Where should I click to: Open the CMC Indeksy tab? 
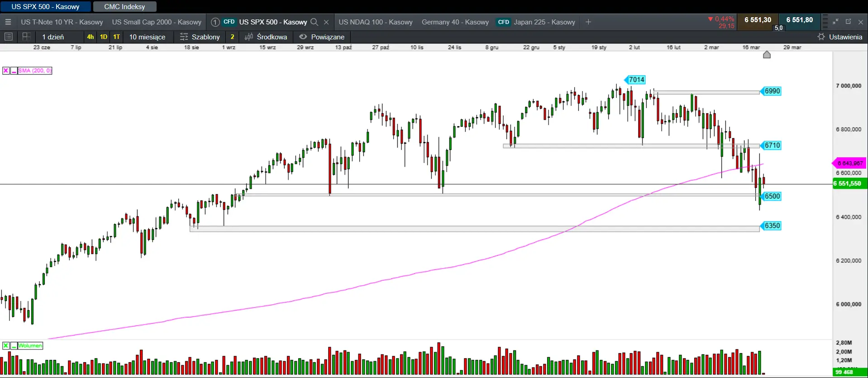[x=124, y=7]
